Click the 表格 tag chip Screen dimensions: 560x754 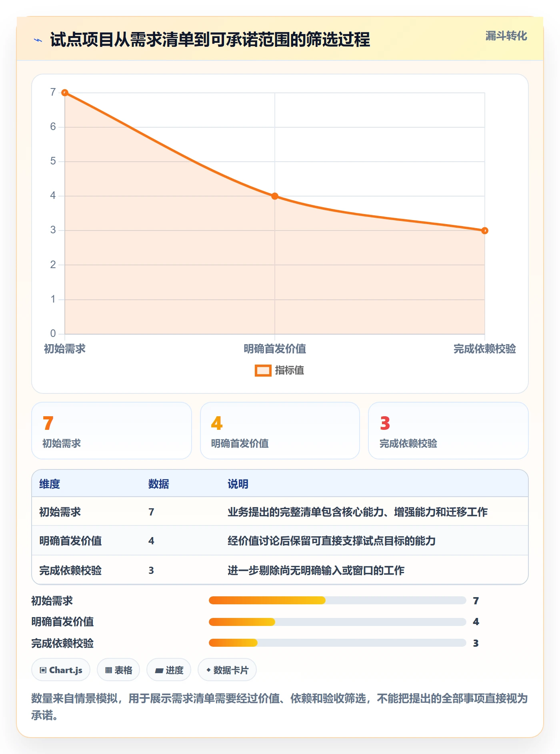coord(118,670)
